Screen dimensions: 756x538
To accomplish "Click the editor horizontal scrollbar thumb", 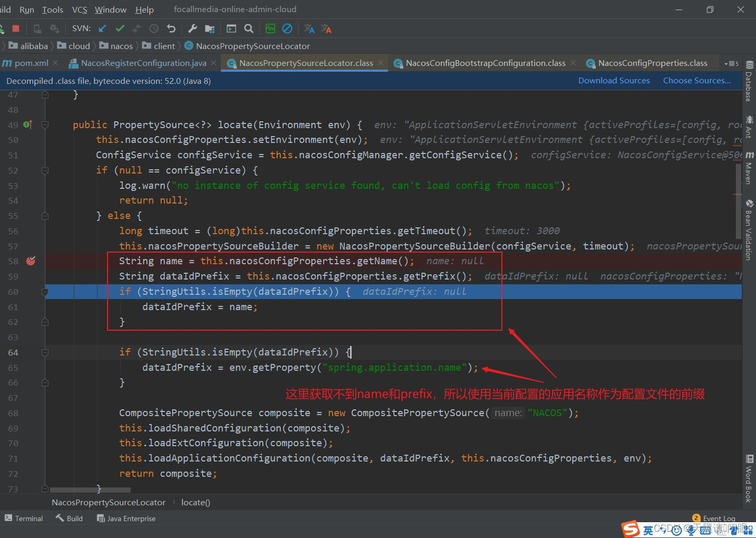I will [x=90, y=490].
